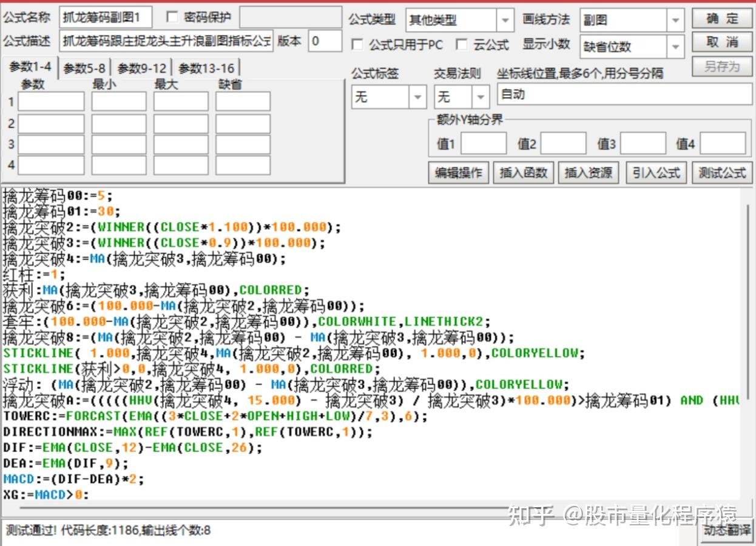
Task: Switch to the 参数5-8 tab
Action: (84, 69)
